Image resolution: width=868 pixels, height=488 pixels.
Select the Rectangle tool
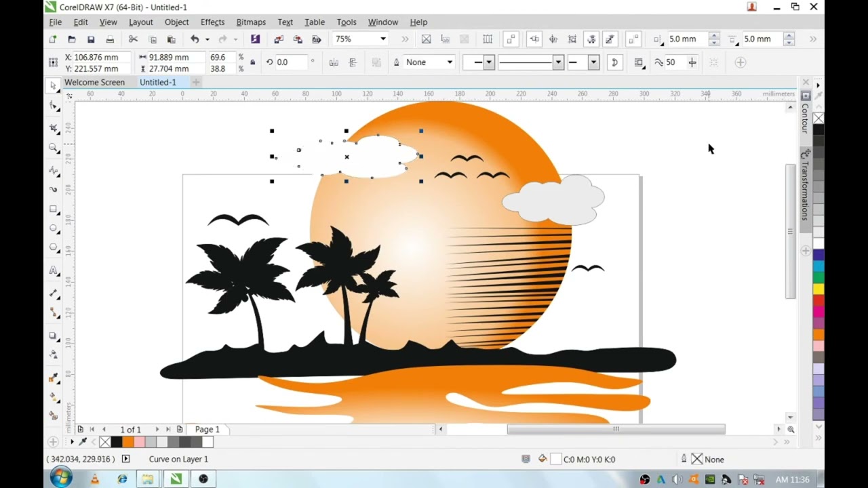pyautogui.click(x=54, y=209)
